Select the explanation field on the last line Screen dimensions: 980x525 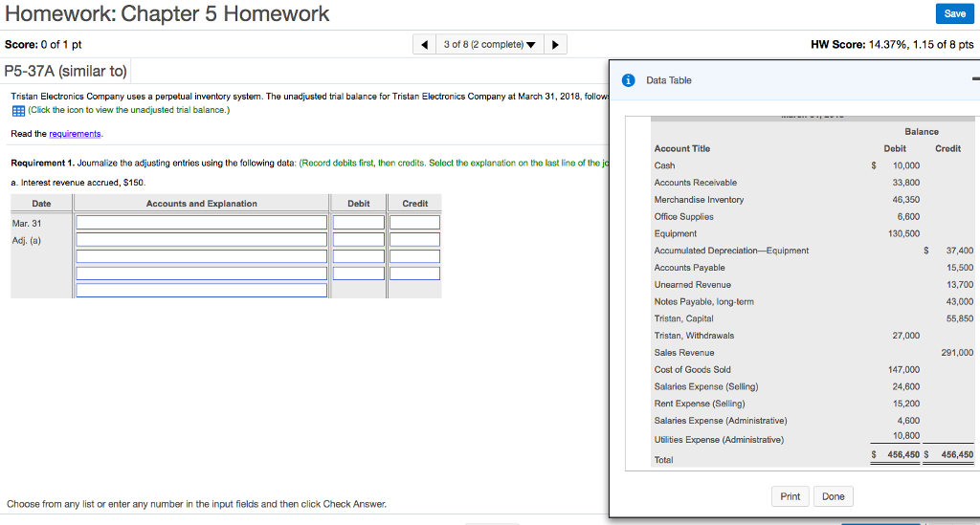(201, 290)
